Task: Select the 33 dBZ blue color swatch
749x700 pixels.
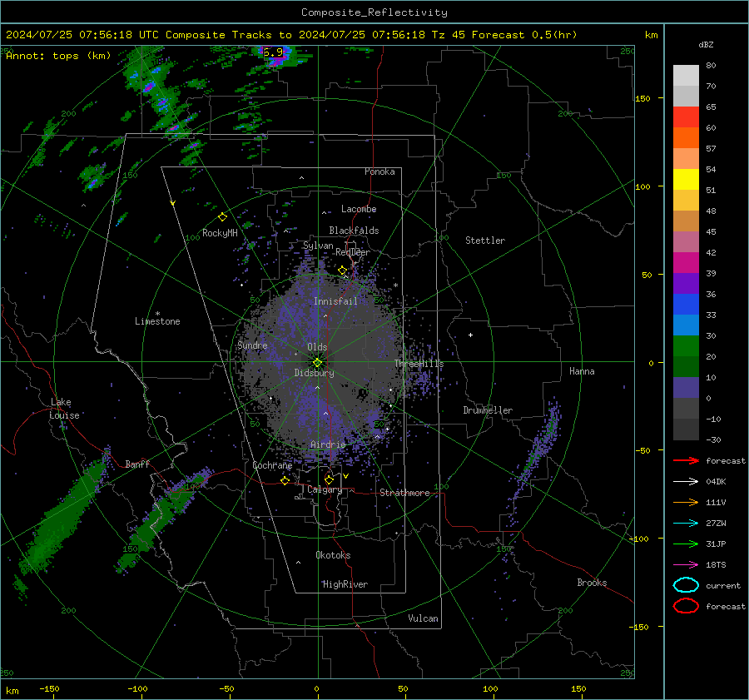Action: coord(686,325)
